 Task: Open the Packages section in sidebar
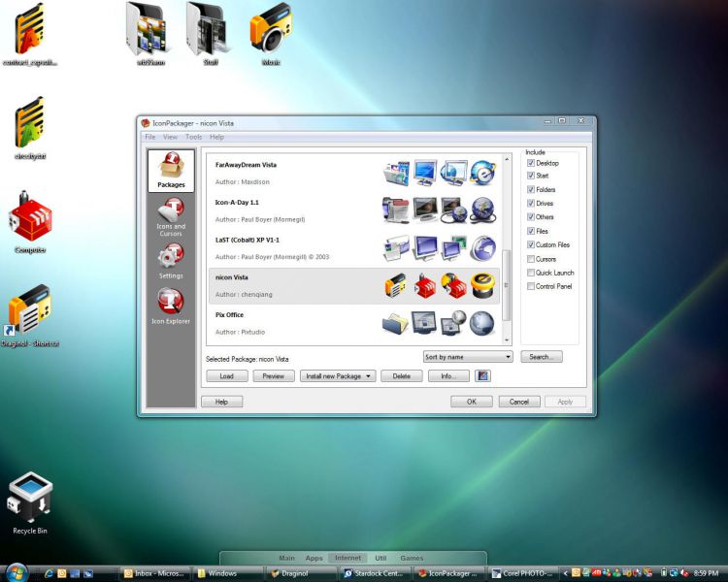tap(171, 171)
